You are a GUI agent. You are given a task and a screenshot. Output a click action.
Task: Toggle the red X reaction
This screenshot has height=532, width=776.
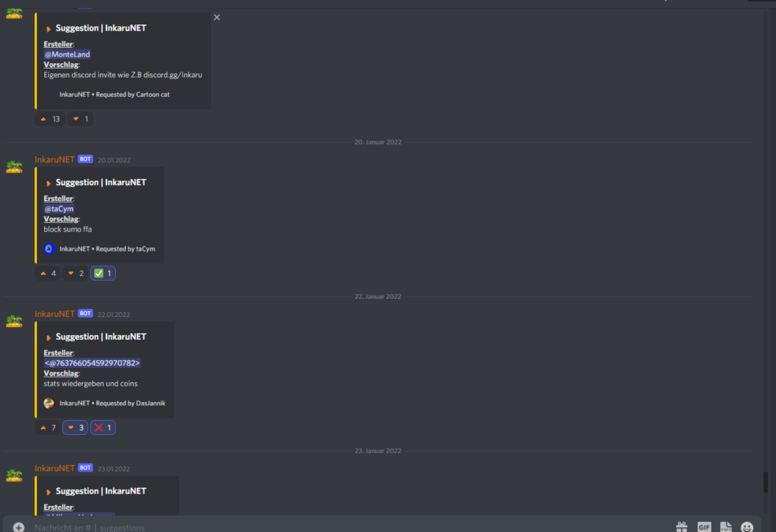[x=103, y=427]
